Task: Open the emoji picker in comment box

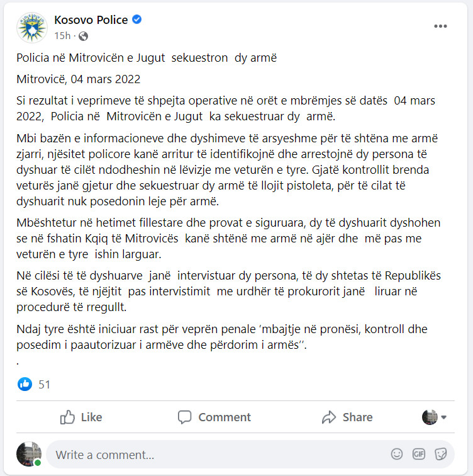Action: tap(397, 454)
